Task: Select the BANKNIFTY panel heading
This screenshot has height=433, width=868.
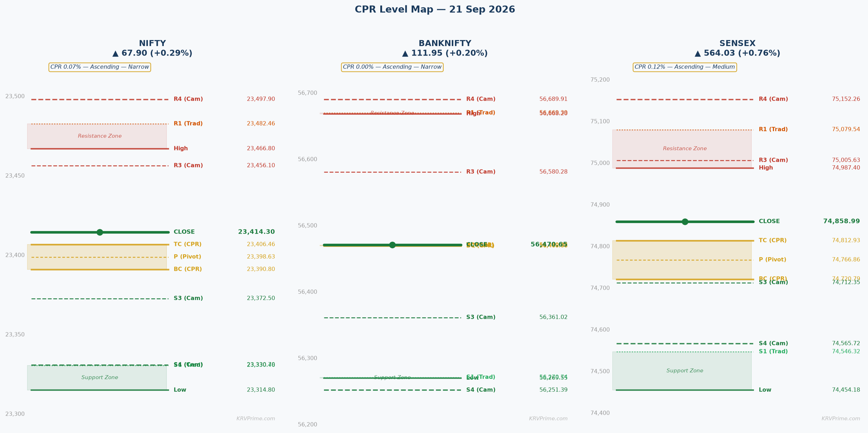Action: coord(445,44)
